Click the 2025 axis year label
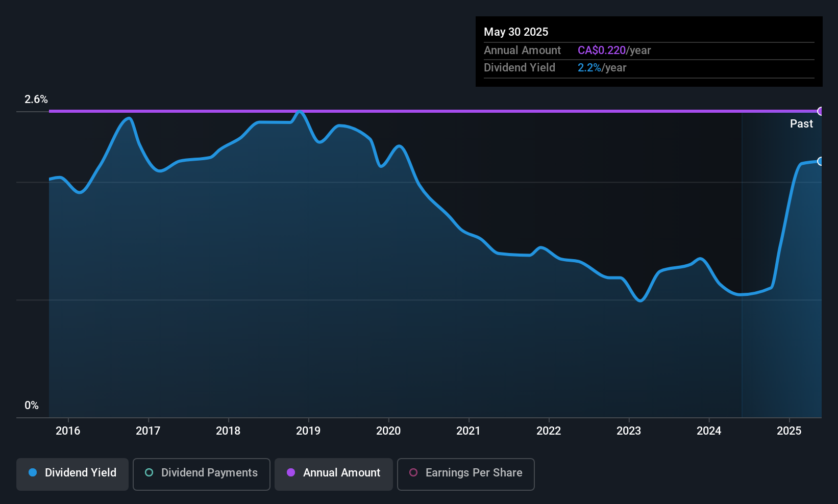 (790, 431)
